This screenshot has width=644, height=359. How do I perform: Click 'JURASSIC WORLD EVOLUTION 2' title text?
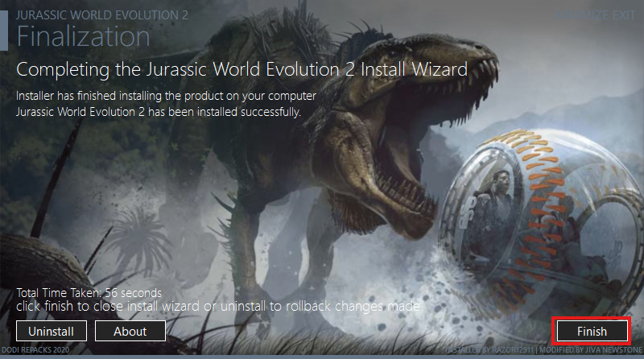[102, 15]
